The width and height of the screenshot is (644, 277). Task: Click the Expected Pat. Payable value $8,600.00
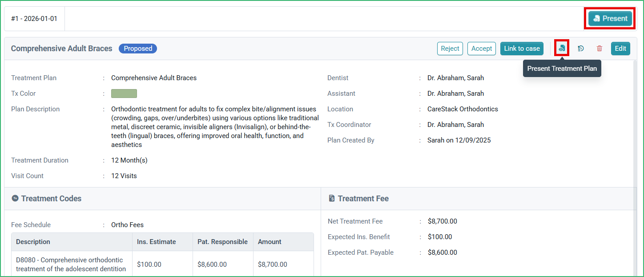(x=443, y=253)
